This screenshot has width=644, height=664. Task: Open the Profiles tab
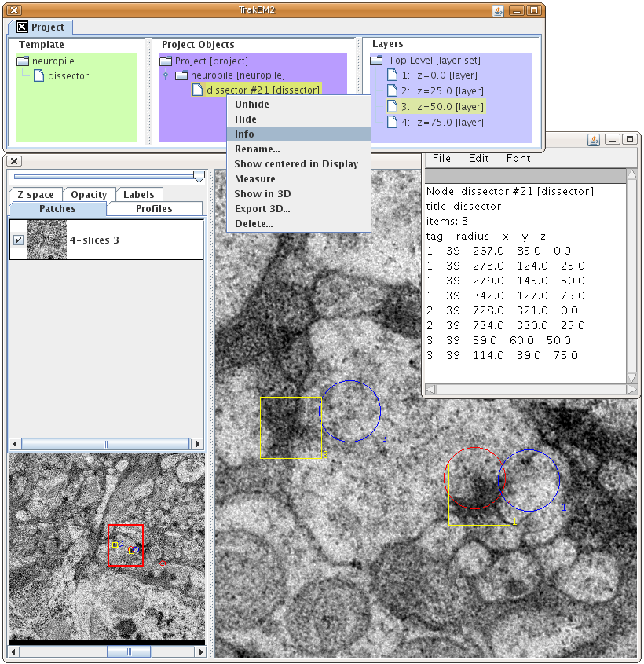(x=155, y=209)
